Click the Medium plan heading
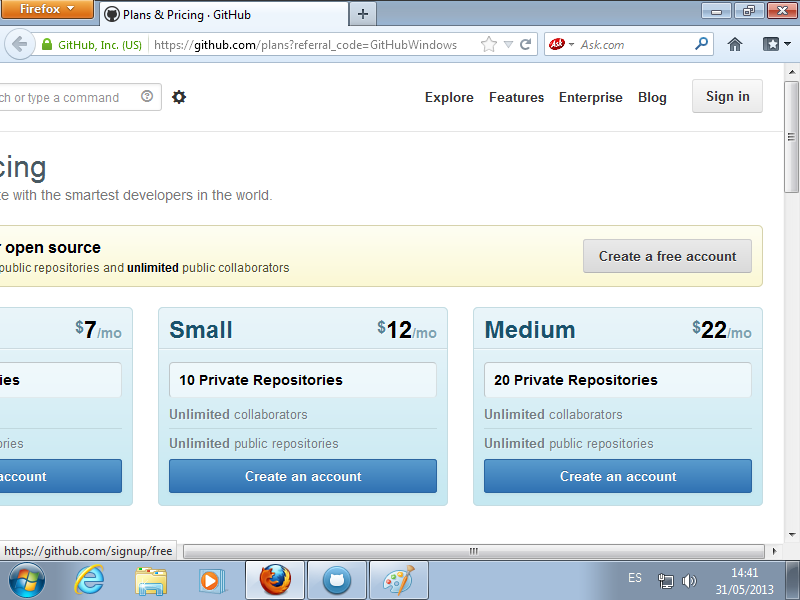Viewport: 800px width, 600px height. 530,330
